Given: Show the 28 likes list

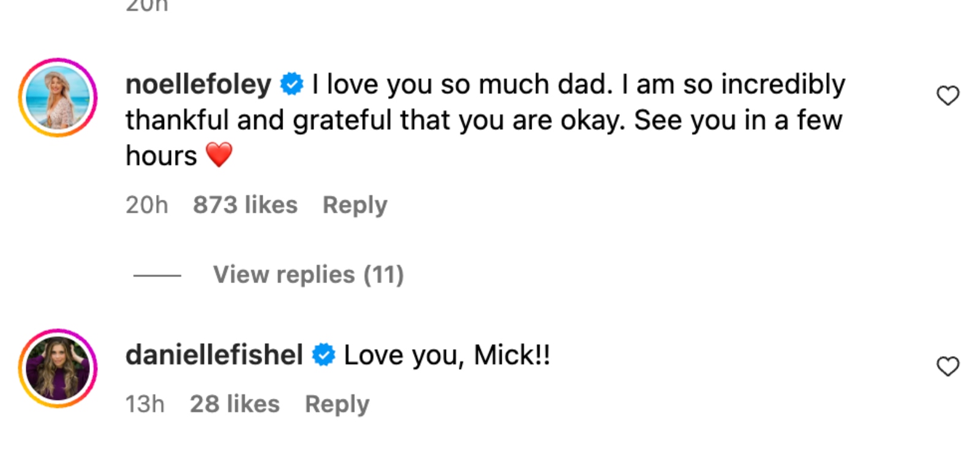Looking at the screenshot, I should click(x=235, y=404).
